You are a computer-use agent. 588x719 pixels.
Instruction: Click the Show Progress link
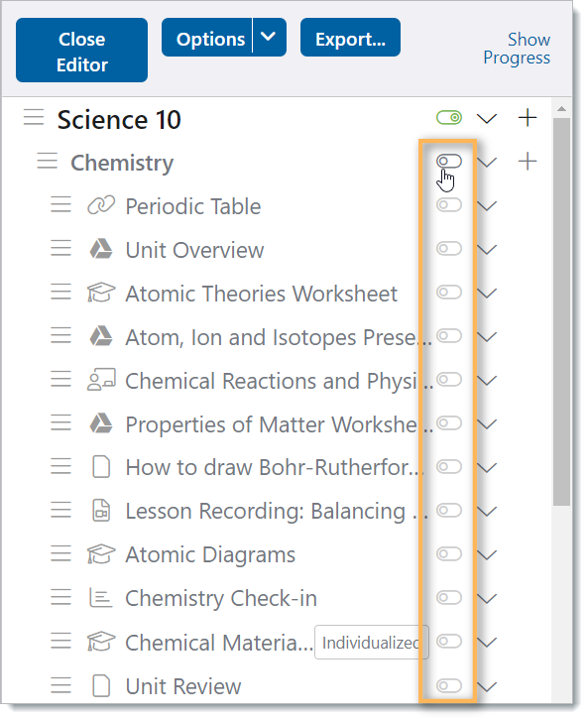pos(517,49)
